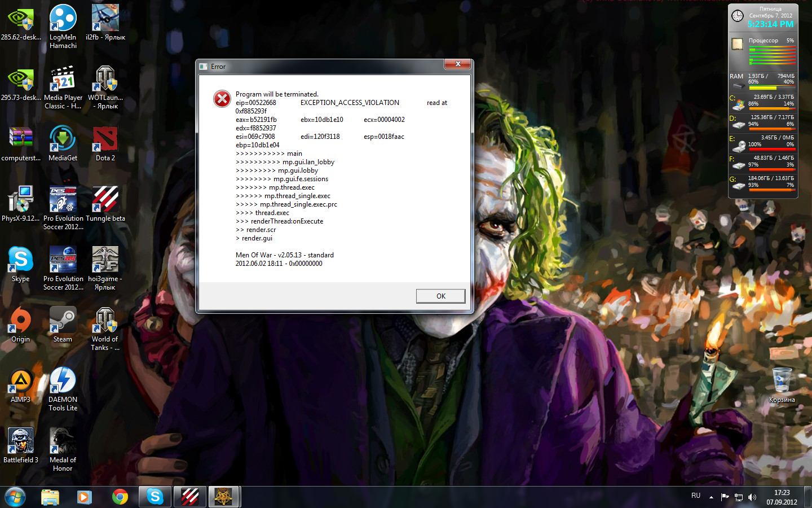Click "Program will be terminated." text

[x=277, y=94]
